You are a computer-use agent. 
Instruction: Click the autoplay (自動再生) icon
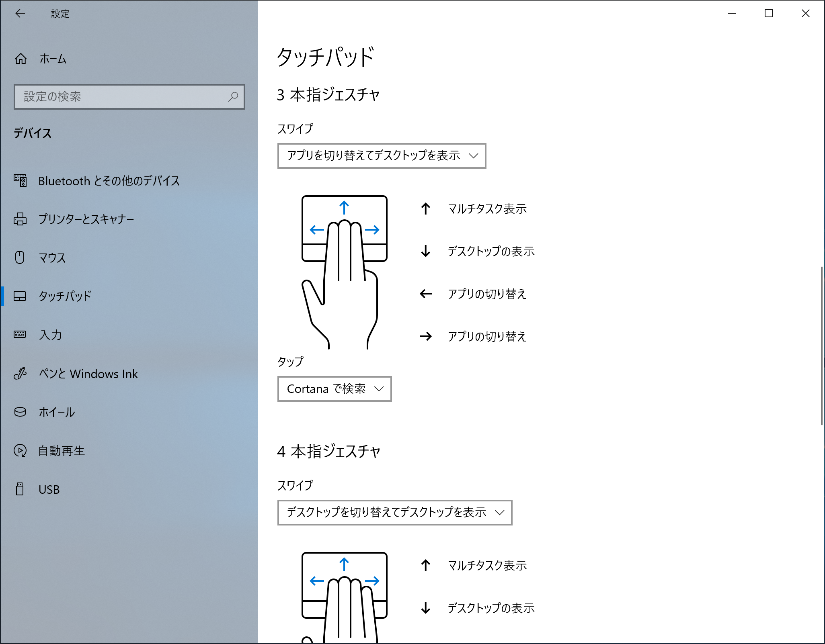[20, 450]
